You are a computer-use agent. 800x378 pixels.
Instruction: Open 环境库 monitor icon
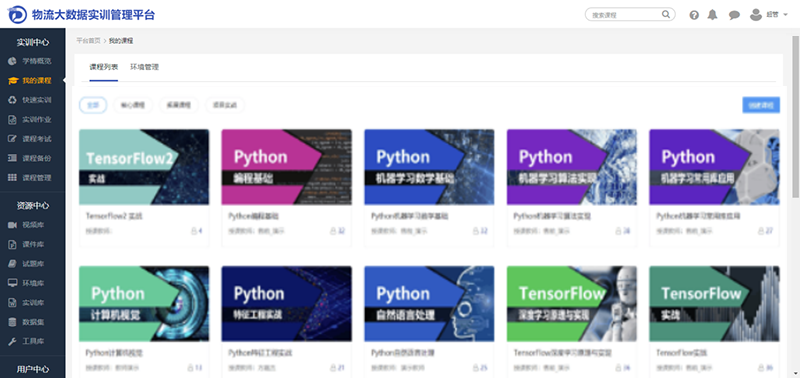[x=13, y=283]
